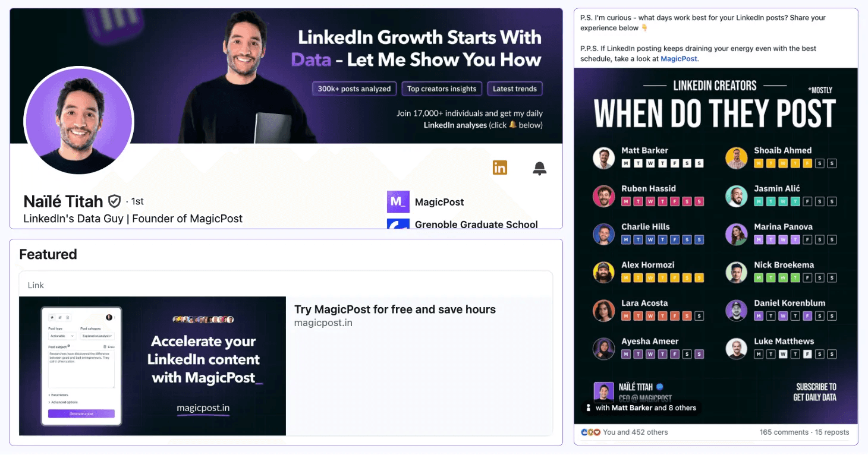Image resolution: width=868 pixels, height=455 pixels.
Task: Open the Post category dropdown in widget
Action: pos(97,336)
